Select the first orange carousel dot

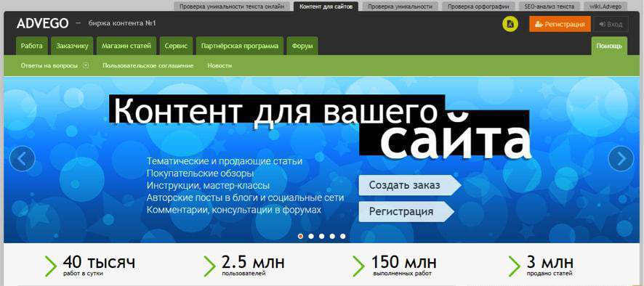(x=300, y=237)
